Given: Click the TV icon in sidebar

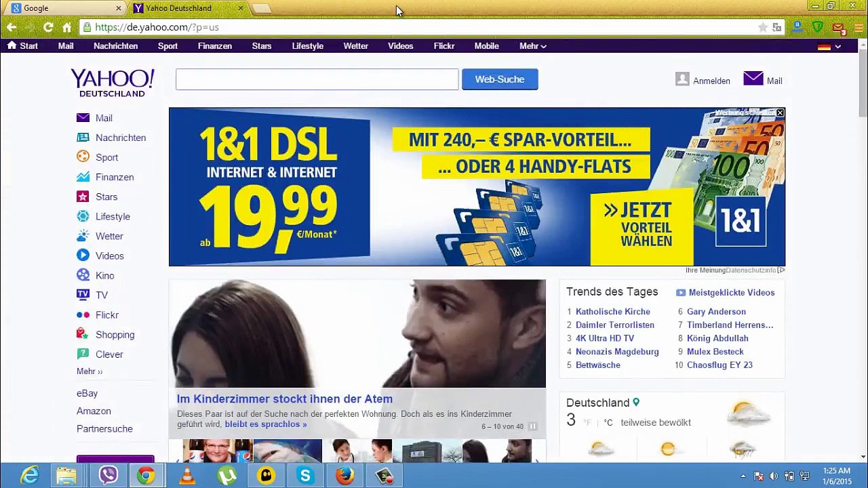Looking at the screenshot, I should pyautogui.click(x=83, y=295).
